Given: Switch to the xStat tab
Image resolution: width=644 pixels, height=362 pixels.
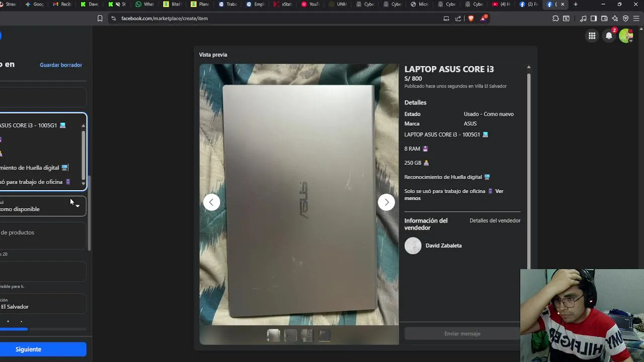Looking at the screenshot, I should (283, 5).
